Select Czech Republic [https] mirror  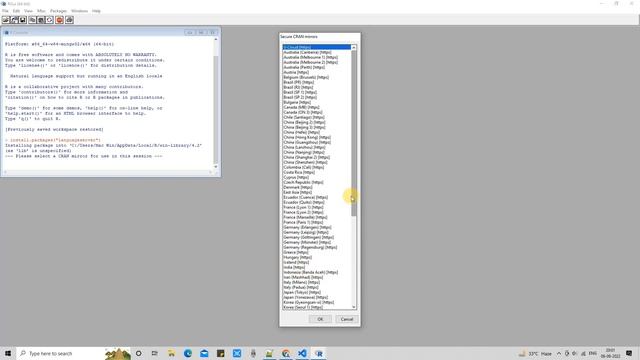(x=317, y=182)
